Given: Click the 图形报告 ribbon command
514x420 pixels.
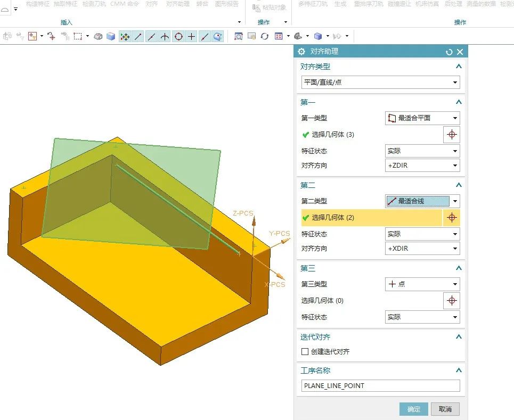Looking at the screenshot, I should coord(227,4).
